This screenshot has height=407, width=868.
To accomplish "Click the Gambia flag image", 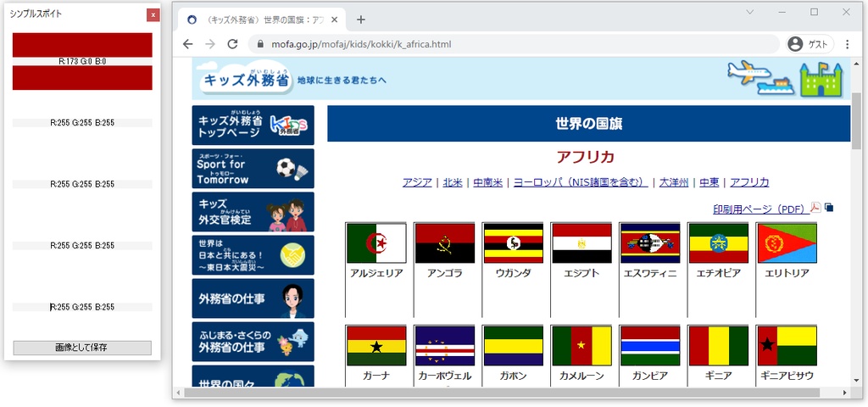I will (650, 346).
